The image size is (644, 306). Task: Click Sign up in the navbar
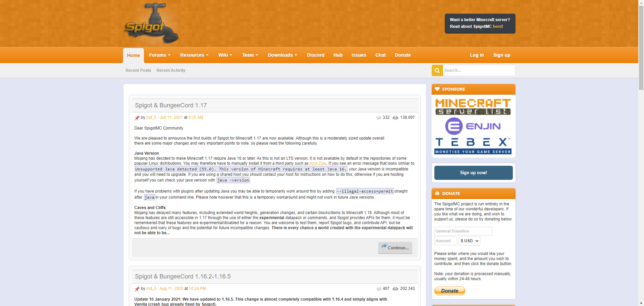pos(502,55)
